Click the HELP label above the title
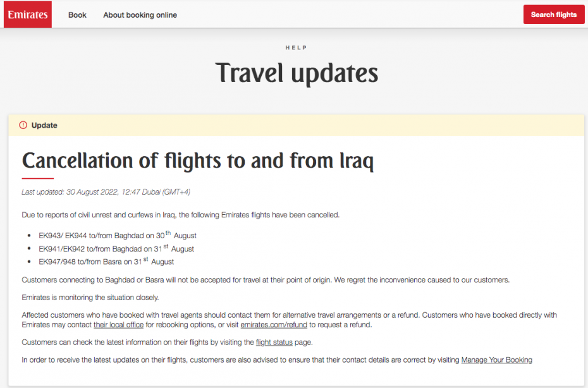The height and width of the screenshot is (388, 588). (296, 48)
